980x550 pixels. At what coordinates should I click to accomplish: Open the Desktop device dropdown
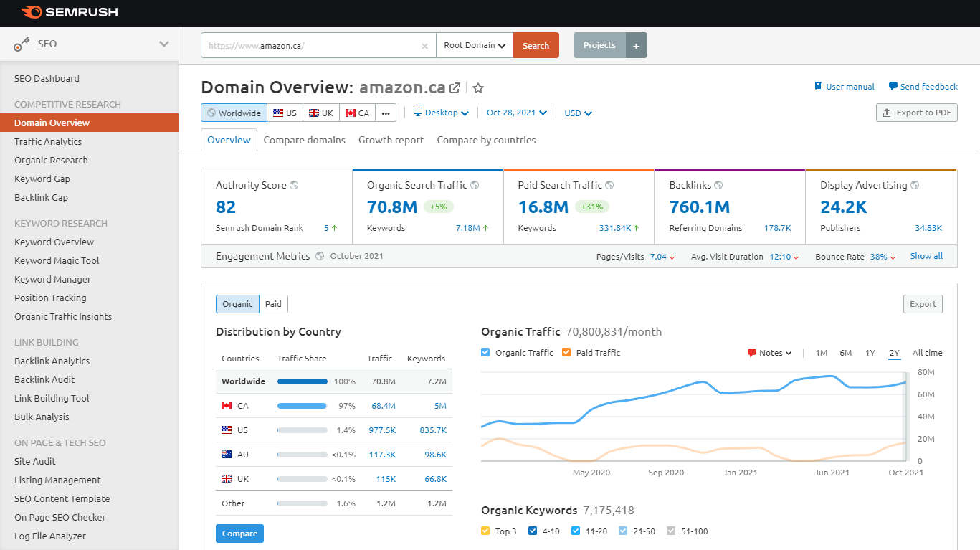coord(442,113)
